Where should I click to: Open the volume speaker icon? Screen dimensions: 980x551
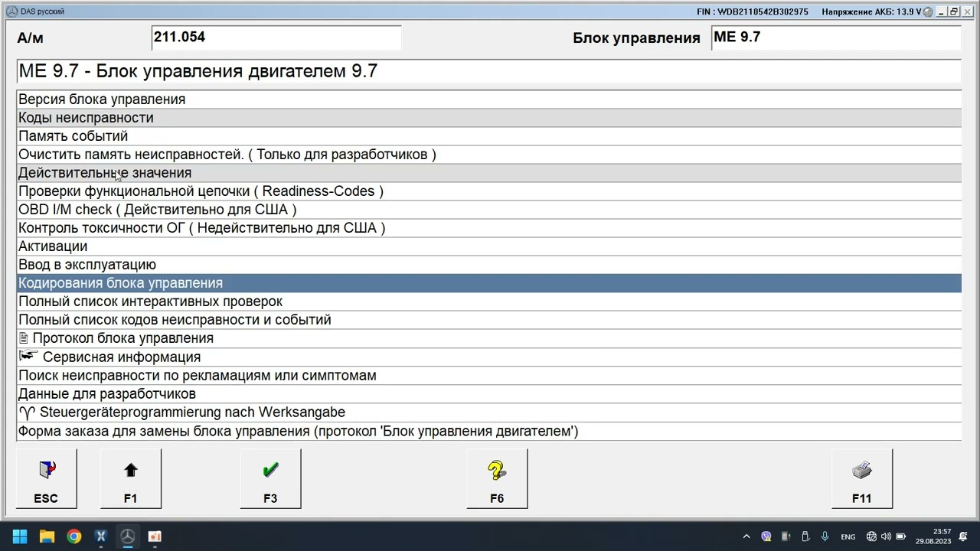pyautogui.click(x=886, y=536)
